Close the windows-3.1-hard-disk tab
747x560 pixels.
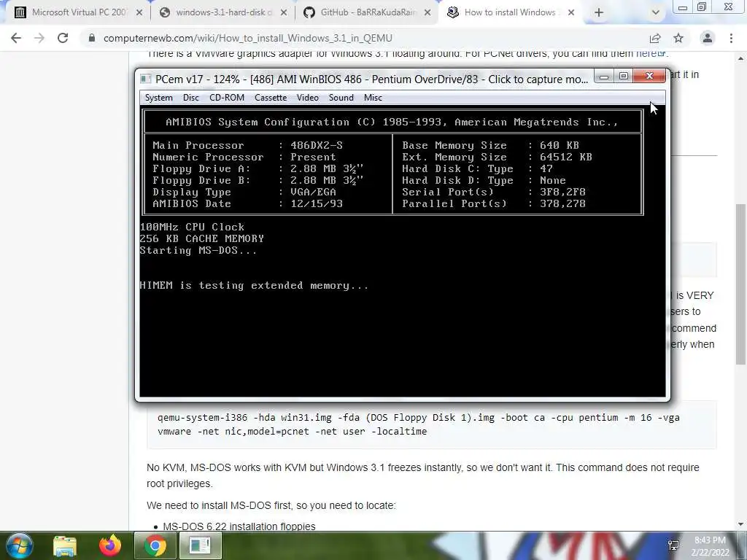[284, 13]
